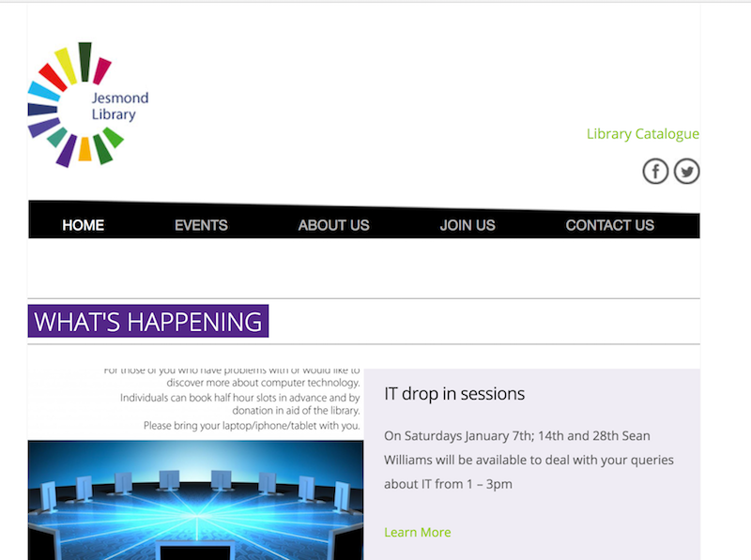Click the 'discover more about computer technology' line
Viewport: 751px width, 560px height.
click(x=263, y=383)
